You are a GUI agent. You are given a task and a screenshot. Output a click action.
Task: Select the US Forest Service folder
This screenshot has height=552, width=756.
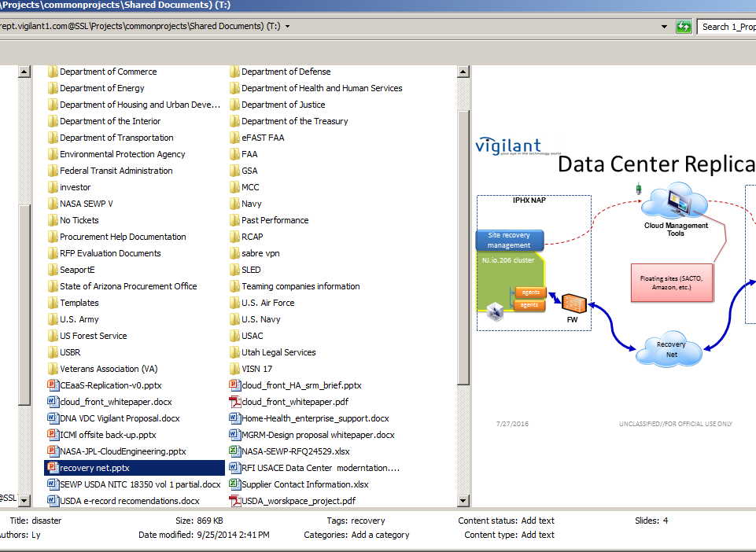pos(94,336)
